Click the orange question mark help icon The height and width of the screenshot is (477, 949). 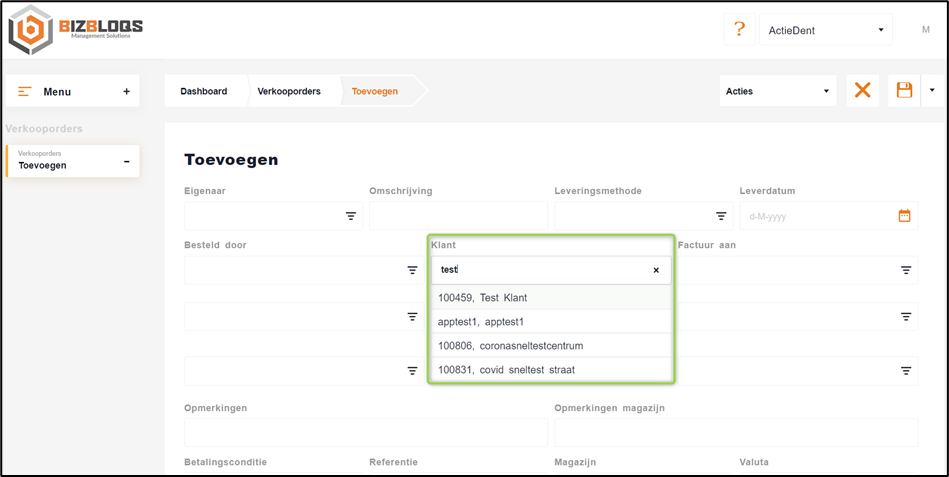tap(739, 29)
